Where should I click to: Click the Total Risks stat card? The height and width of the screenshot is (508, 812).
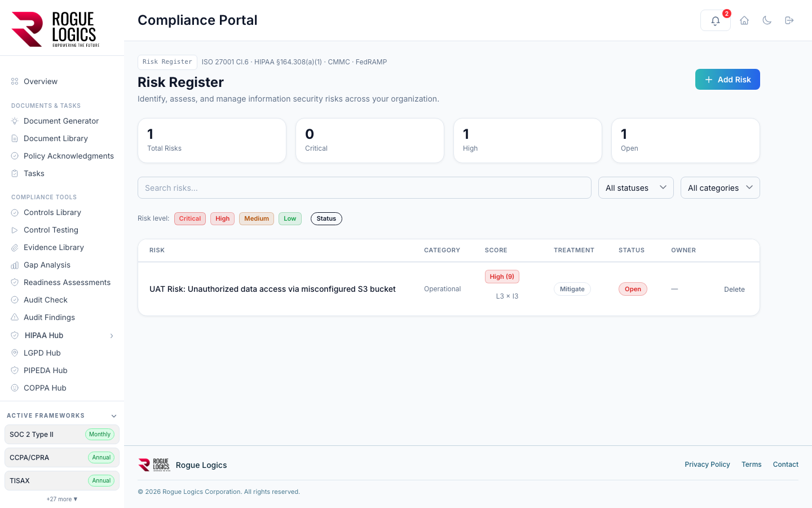coord(212,141)
